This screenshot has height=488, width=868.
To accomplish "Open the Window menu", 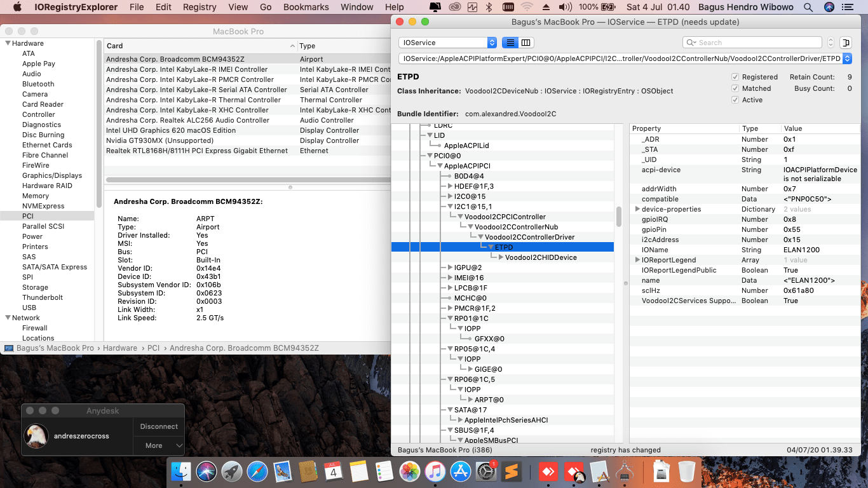I will point(357,7).
